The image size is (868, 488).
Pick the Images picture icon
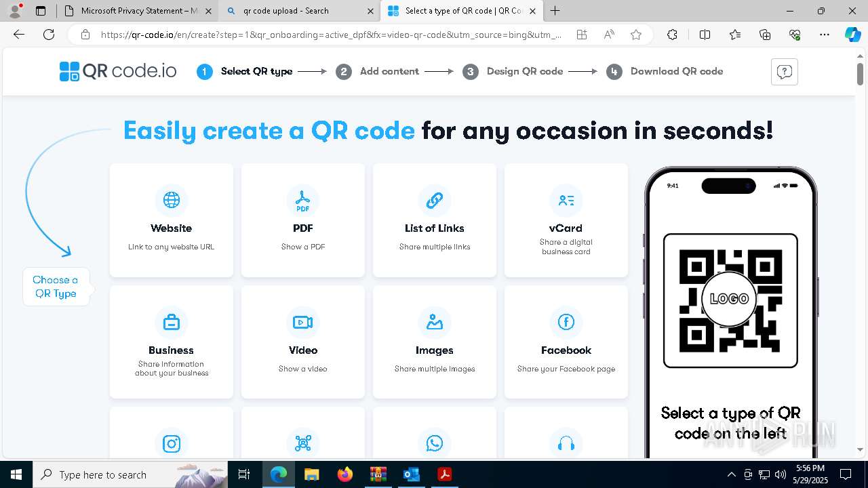435,322
